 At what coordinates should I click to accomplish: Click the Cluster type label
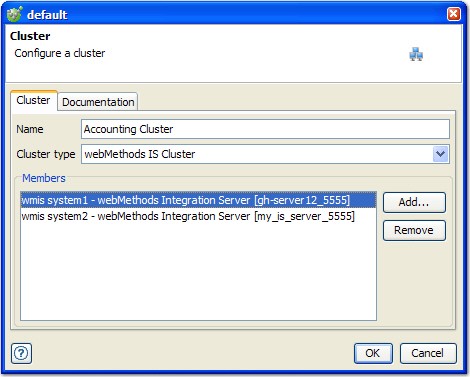[46, 154]
